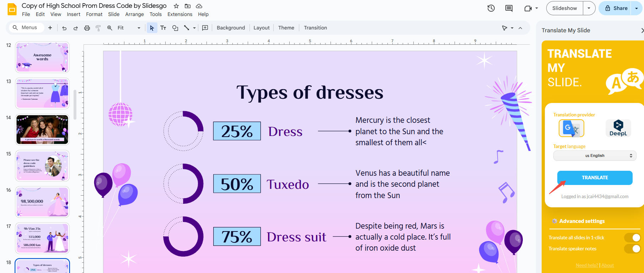The width and height of the screenshot is (644, 273).
Task: Open the comments icon
Action: click(x=509, y=8)
